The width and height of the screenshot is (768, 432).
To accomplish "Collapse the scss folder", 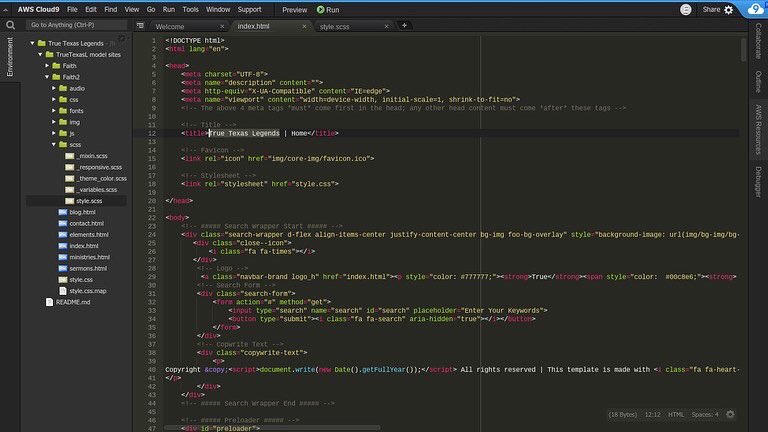I will click(x=54, y=144).
